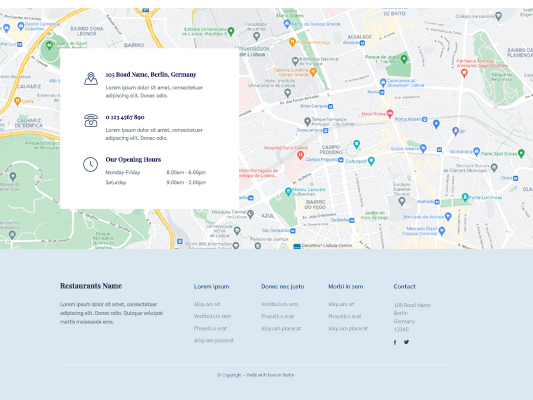Image resolution: width=533 pixels, height=400 pixels.
Task: Click the 0 123 4567 890 phone number
Action: [x=125, y=117]
